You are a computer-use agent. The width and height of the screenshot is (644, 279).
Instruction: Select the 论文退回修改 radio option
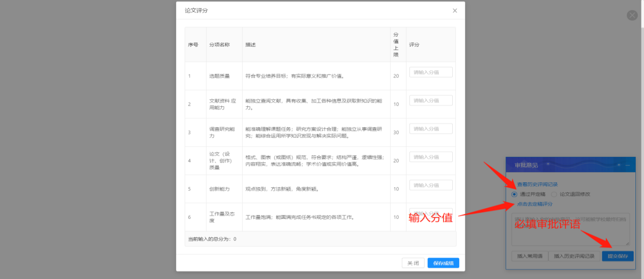tap(554, 194)
